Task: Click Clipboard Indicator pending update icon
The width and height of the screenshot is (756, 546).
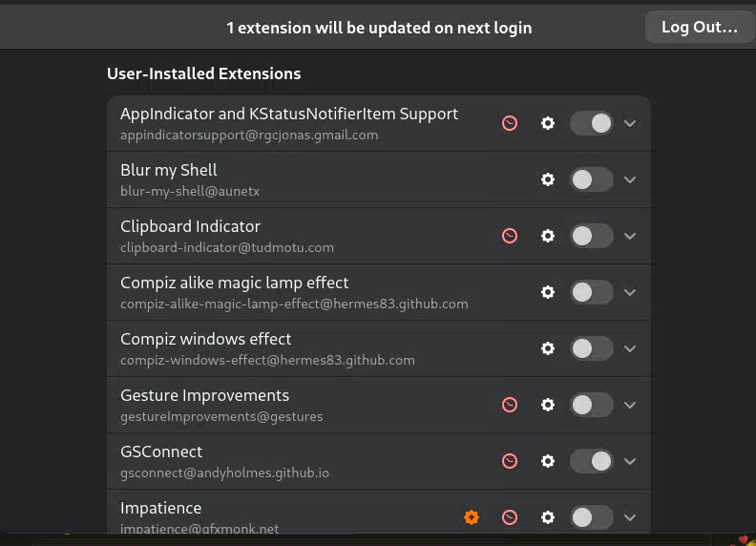Action: pos(510,236)
